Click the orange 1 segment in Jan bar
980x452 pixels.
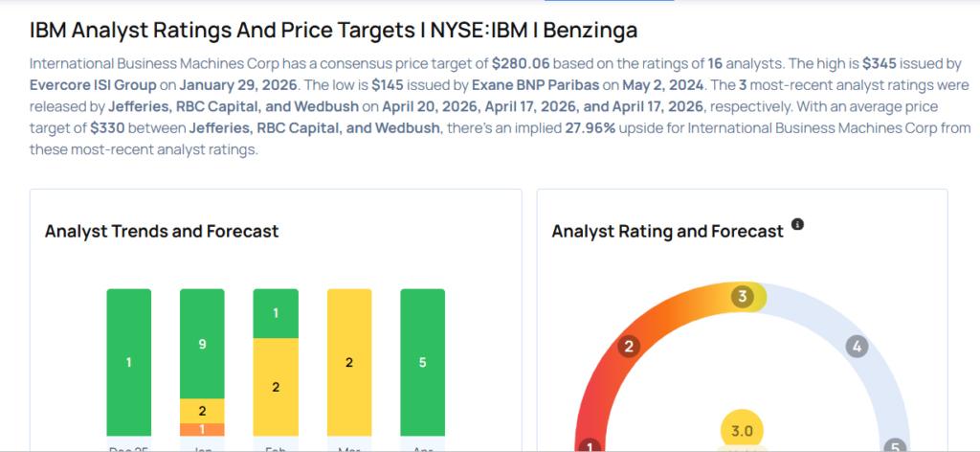click(202, 429)
